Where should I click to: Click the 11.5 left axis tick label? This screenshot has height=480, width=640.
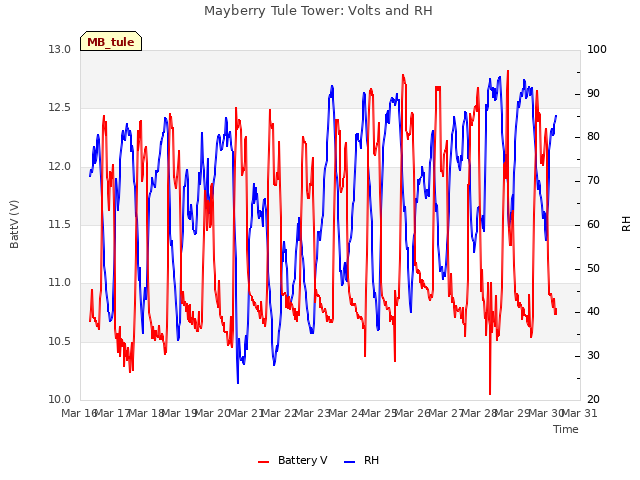point(60,224)
